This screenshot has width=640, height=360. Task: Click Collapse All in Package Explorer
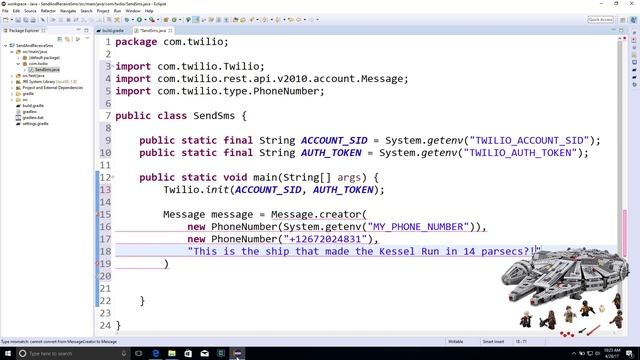tap(60, 39)
